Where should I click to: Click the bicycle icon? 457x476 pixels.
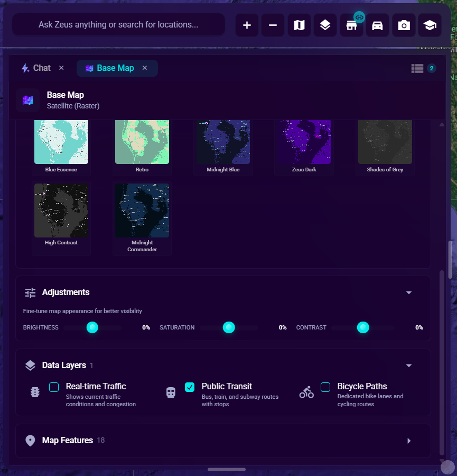coord(306,392)
